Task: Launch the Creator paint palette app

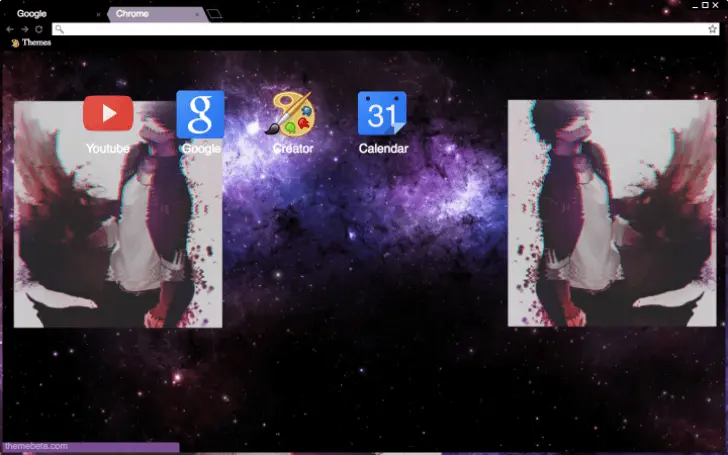Action: point(290,114)
